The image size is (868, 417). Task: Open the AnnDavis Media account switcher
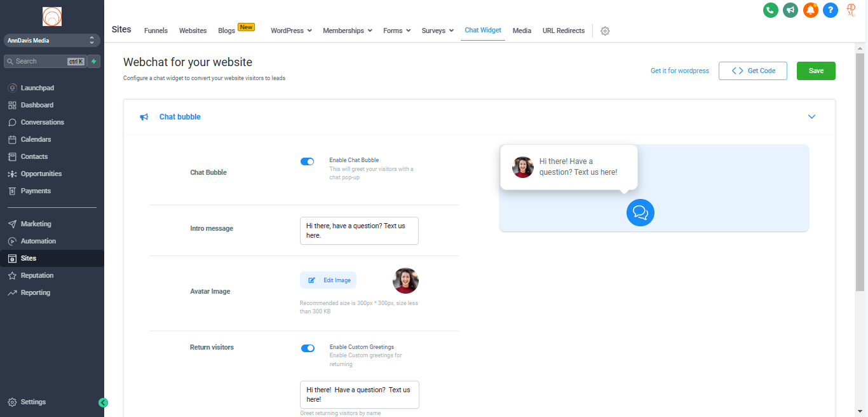pos(51,41)
